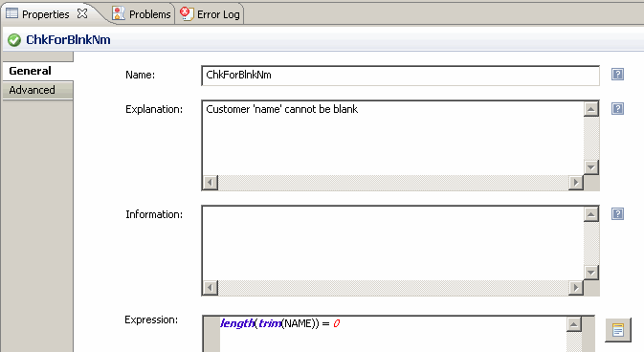Click the Error Log tab icon
Screen dimensions: 644x352
click(x=187, y=13)
